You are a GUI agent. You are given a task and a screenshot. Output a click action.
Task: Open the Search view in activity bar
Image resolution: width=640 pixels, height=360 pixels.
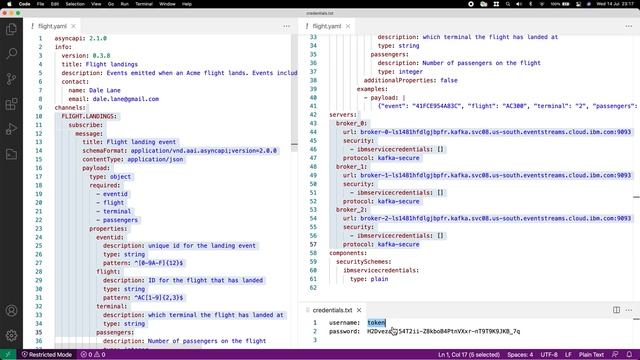click(11, 53)
